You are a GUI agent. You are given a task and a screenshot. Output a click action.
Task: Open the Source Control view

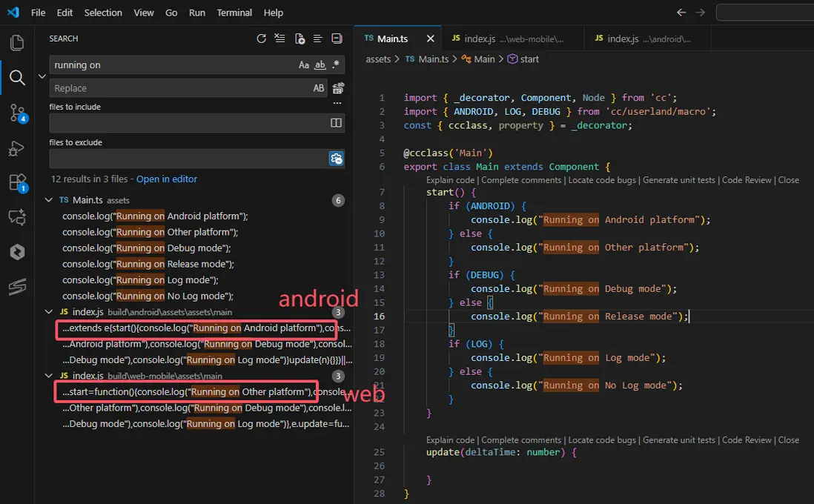(x=16, y=113)
